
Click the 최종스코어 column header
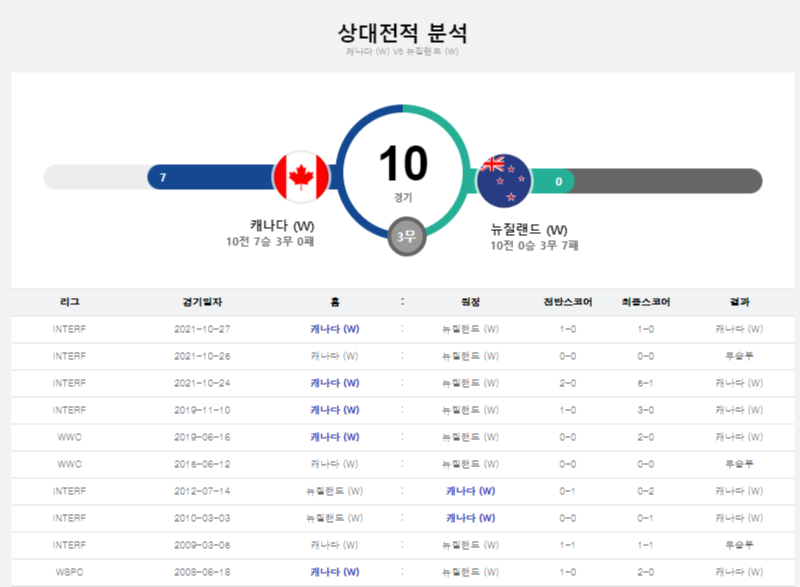[646, 302]
